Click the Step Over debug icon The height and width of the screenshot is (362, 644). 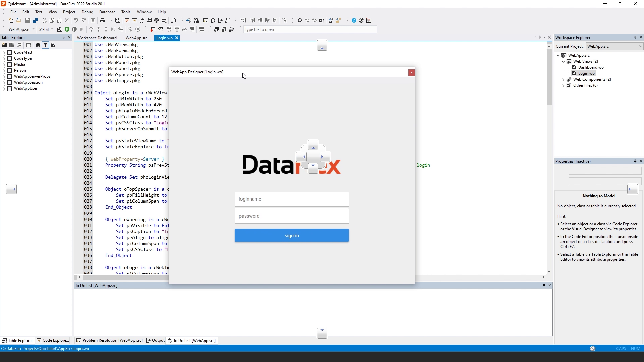pyautogui.click(x=91, y=29)
